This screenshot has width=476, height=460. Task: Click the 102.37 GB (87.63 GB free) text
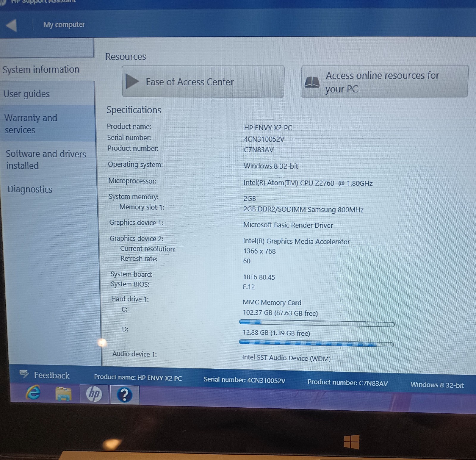pos(280,313)
